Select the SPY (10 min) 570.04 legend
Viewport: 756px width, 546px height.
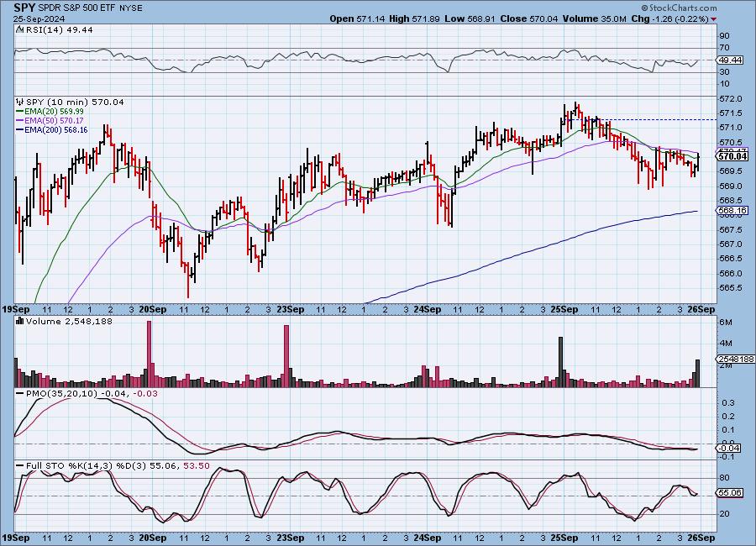click(75, 102)
